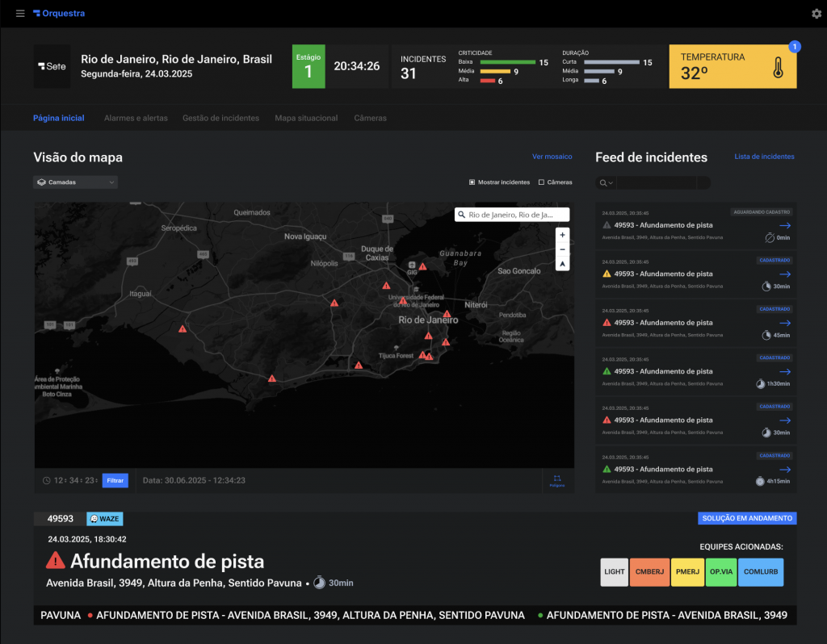
Task: Click the map zoom out (−) button
Action: 563,249
